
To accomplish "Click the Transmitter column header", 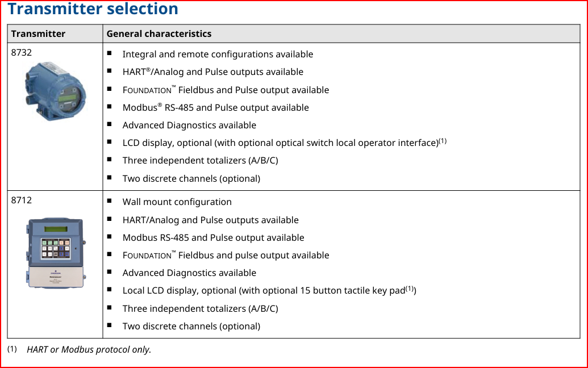I will click(38, 34).
